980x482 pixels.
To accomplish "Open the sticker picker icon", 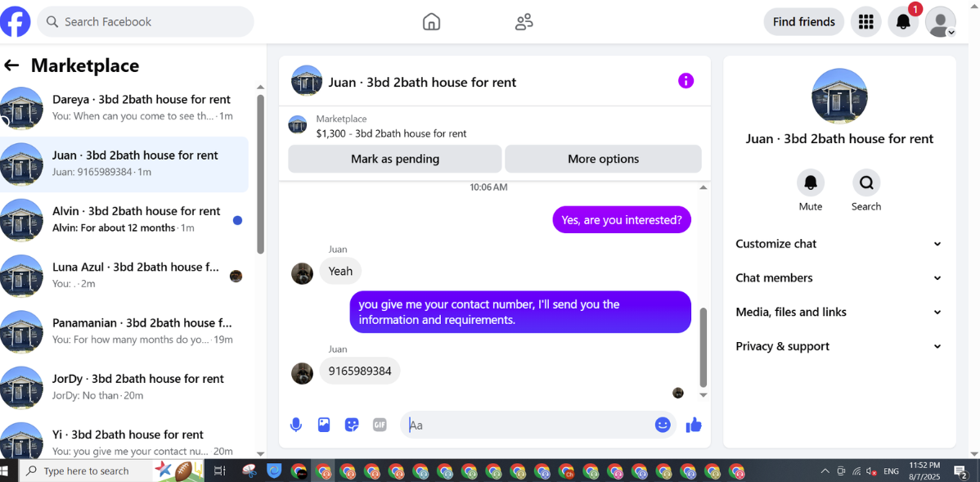I will point(352,425).
